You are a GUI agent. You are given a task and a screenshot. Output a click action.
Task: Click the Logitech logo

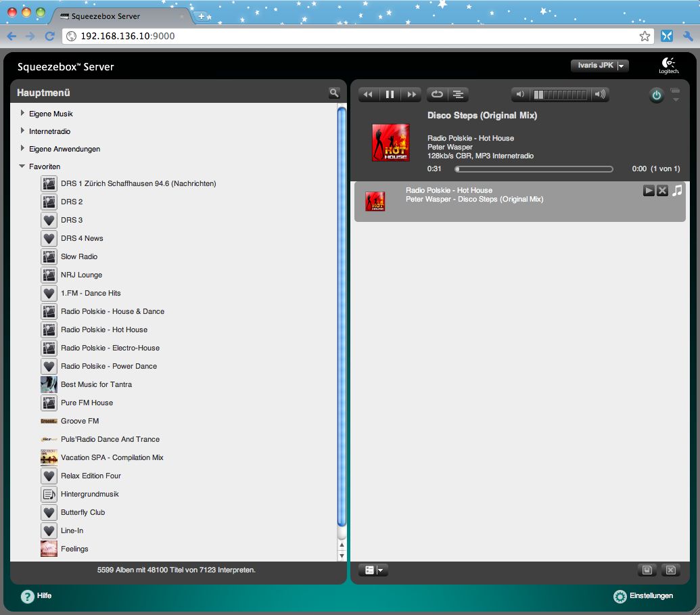click(669, 66)
